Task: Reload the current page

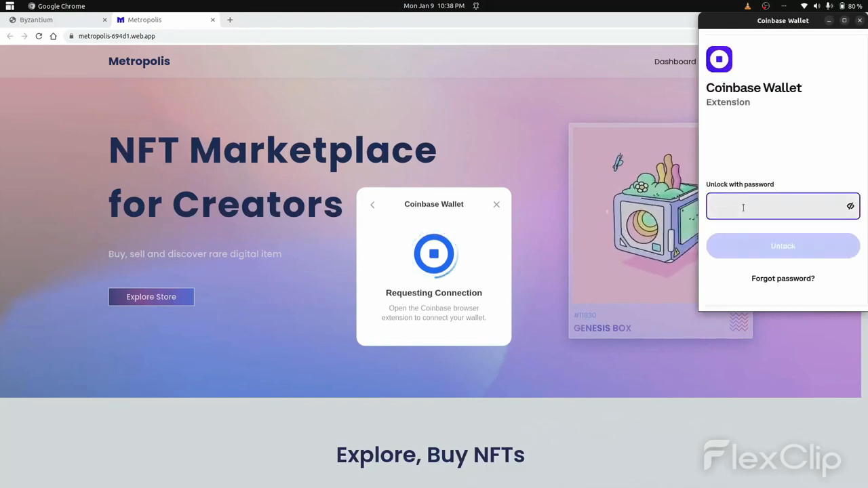Action: tap(39, 36)
